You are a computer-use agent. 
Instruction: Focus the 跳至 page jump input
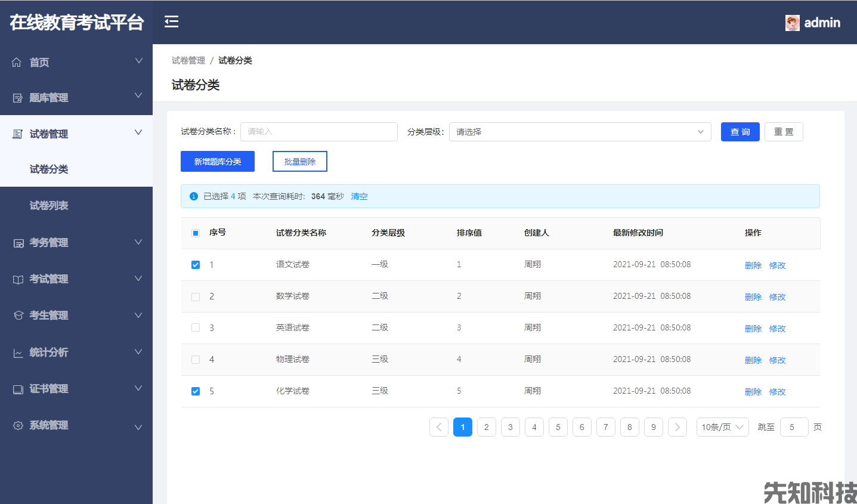(794, 427)
